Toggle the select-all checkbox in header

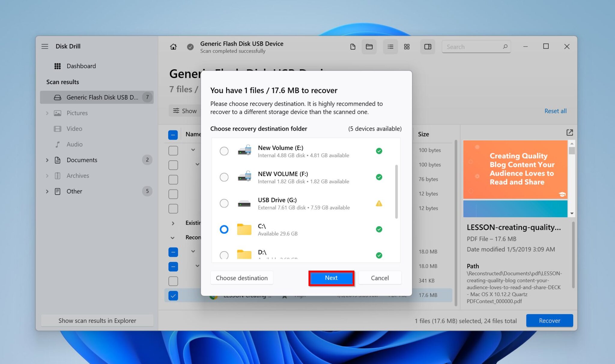coord(173,135)
